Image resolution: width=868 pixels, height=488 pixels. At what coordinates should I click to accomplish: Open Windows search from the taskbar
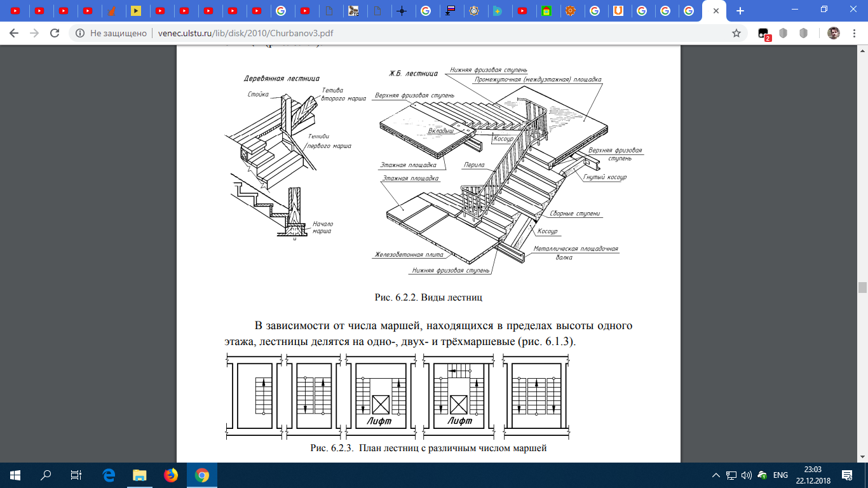(46, 475)
